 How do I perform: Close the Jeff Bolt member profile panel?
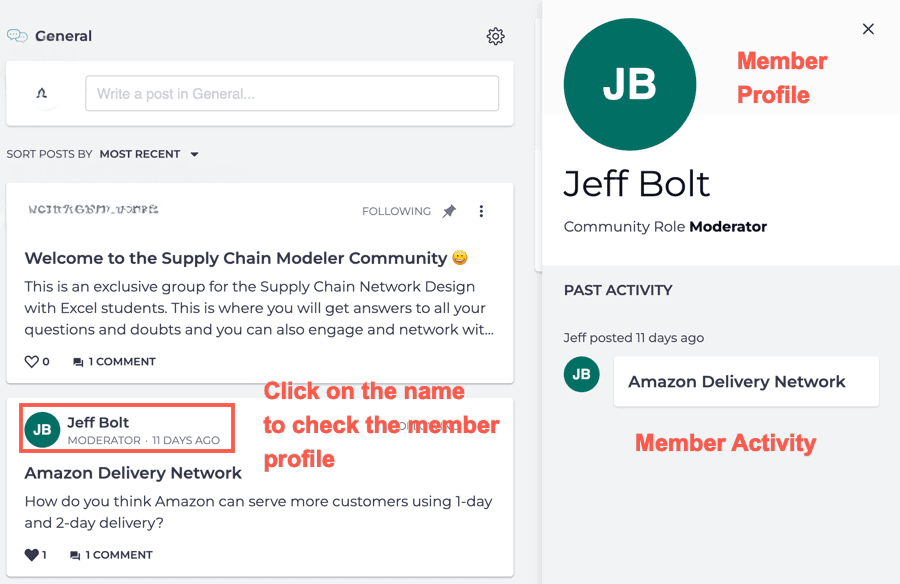point(868,29)
